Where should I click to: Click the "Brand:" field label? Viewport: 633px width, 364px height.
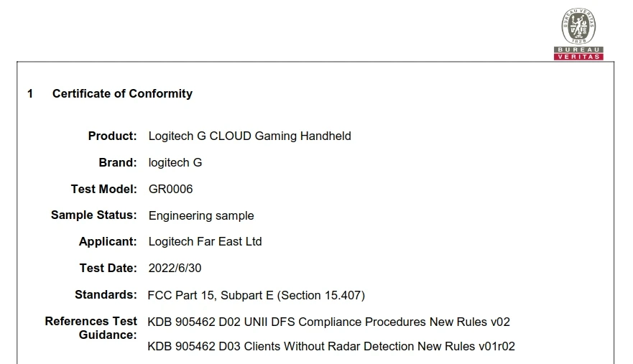[x=117, y=162]
